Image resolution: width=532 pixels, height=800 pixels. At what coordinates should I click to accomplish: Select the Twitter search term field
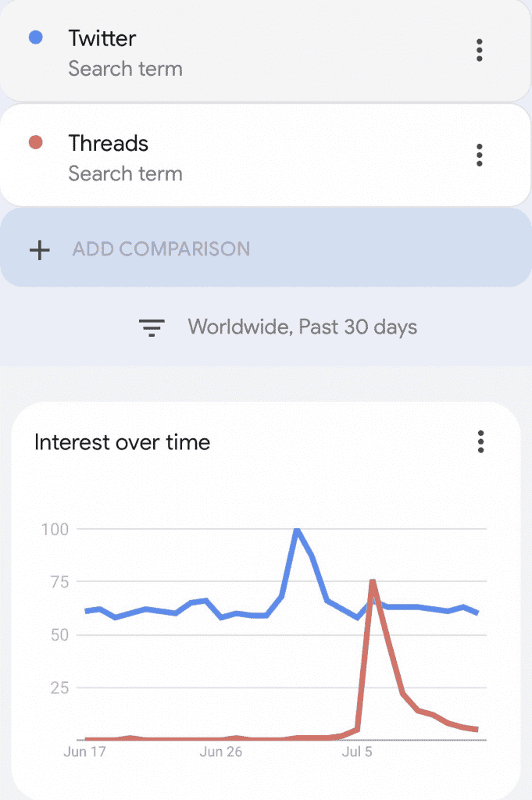(x=266, y=51)
